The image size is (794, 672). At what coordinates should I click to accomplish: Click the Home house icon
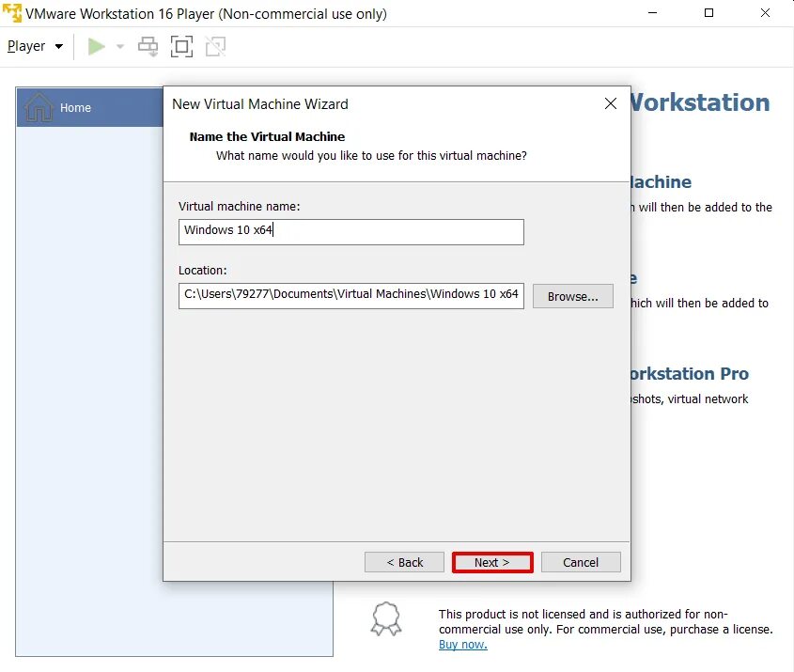tap(39, 107)
